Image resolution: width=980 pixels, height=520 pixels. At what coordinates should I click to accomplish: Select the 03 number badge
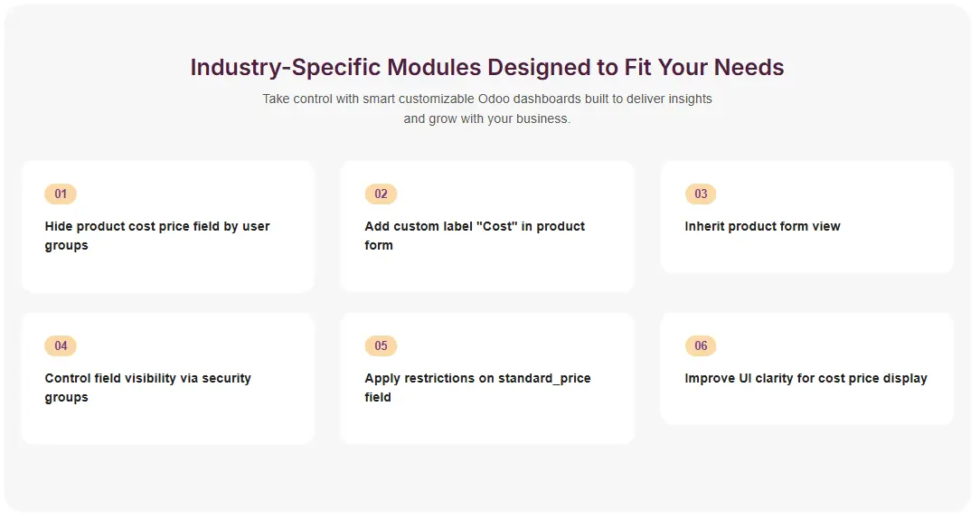coord(701,194)
